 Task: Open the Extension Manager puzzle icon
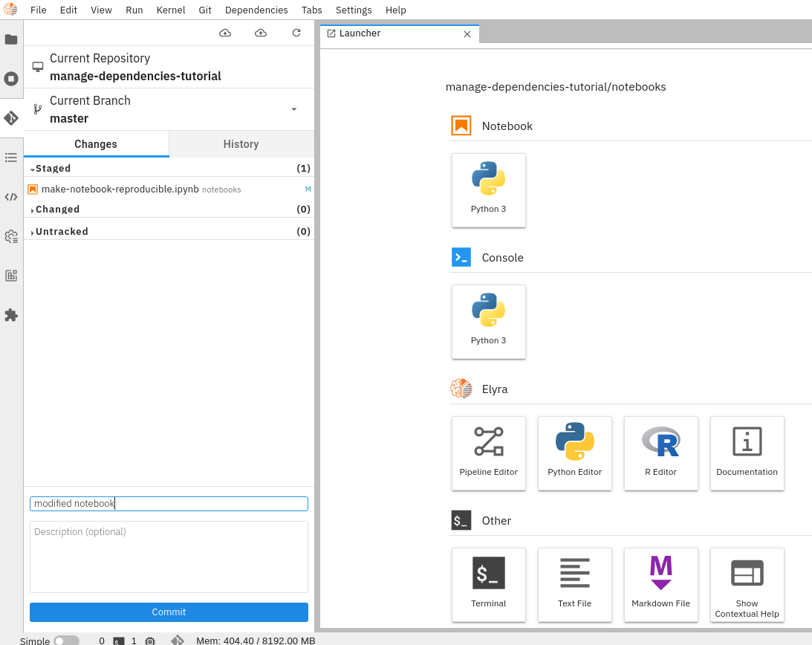pyautogui.click(x=11, y=315)
